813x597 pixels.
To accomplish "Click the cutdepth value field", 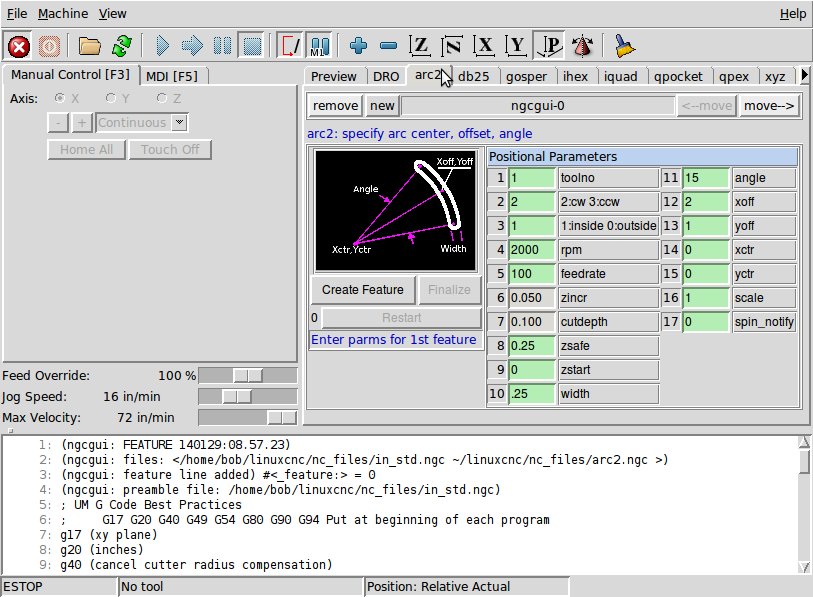I will click(531, 322).
